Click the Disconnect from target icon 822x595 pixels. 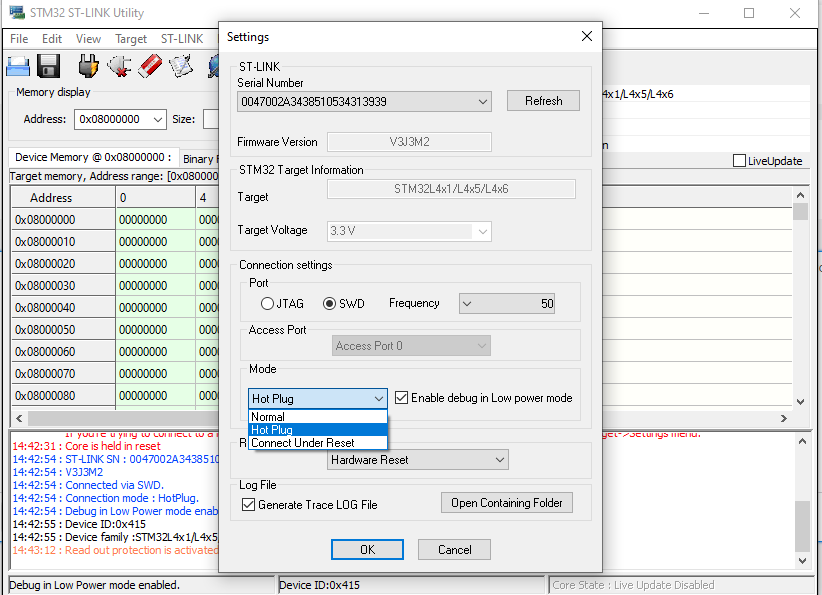[x=119, y=67]
